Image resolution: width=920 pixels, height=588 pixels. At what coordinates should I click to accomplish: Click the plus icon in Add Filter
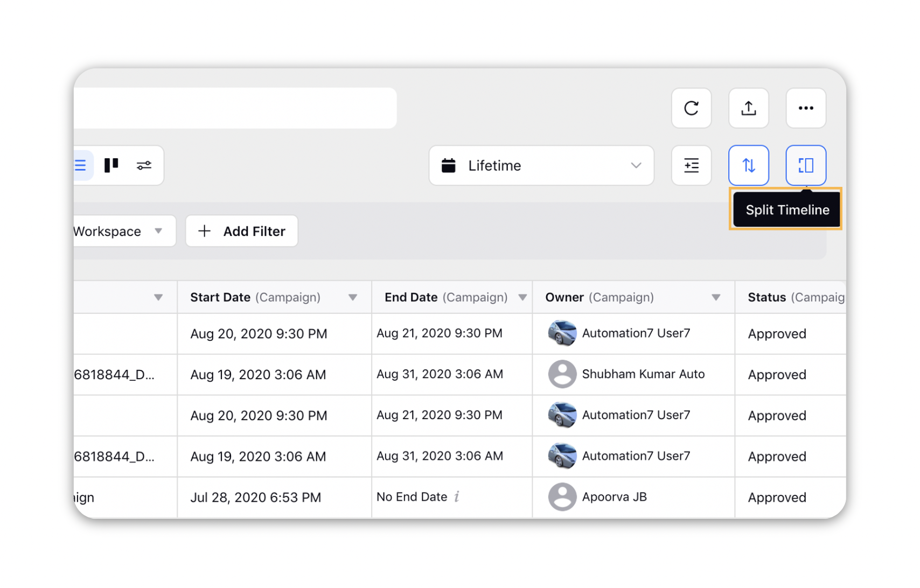(205, 231)
